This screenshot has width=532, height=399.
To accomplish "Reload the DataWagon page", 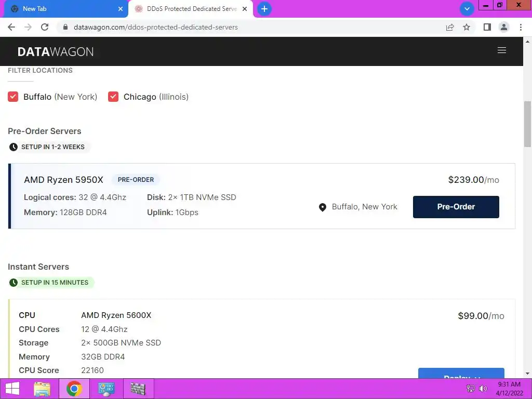I will click(x=45, y=27).
